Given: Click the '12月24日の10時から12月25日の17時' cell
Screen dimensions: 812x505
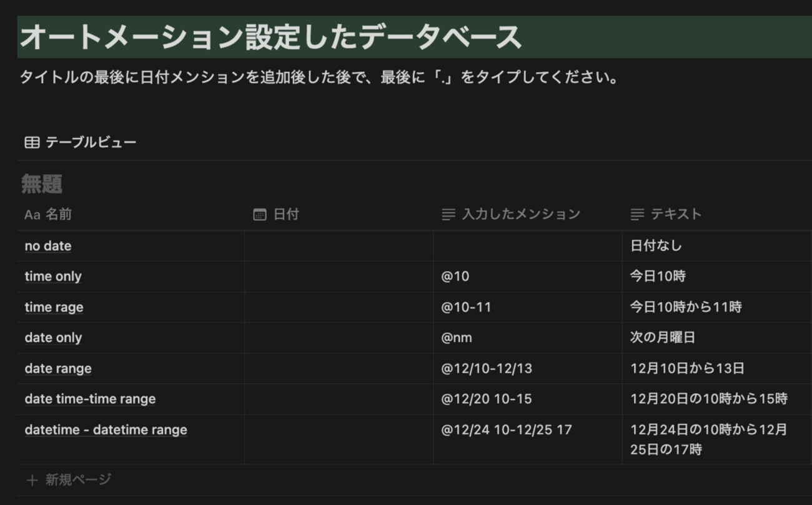Looking at the screenshot, I should [717, 439].
